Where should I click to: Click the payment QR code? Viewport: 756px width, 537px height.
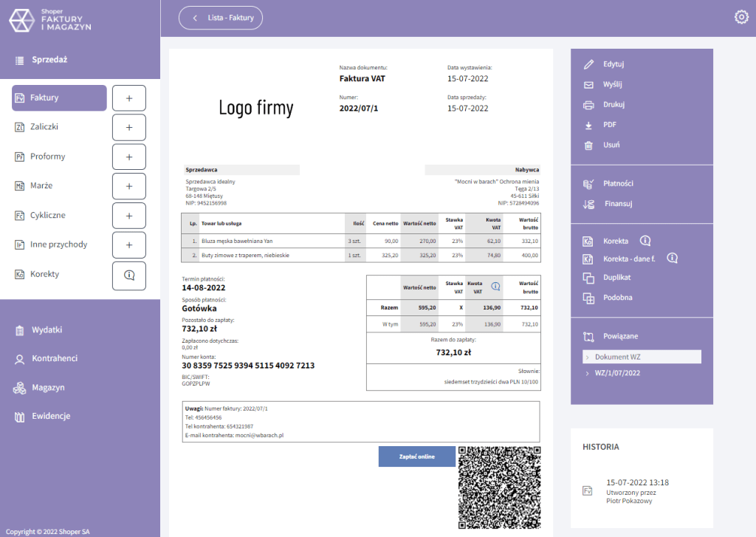pos(500,488)
